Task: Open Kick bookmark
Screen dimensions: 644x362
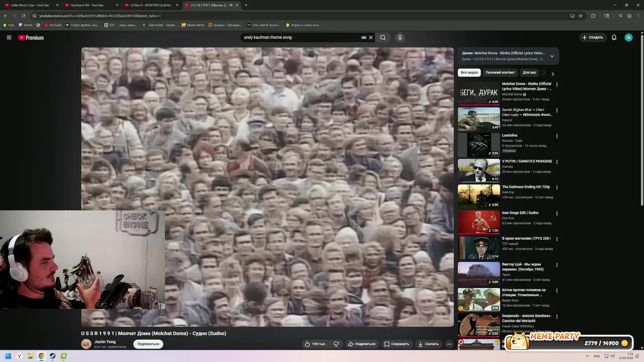Action: (x=9, y=25)
